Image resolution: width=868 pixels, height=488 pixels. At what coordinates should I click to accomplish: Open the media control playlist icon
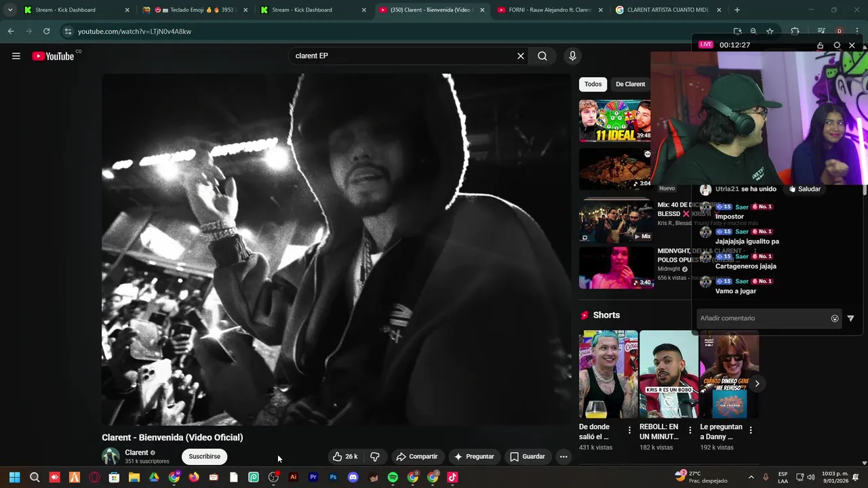click(821, 31)
